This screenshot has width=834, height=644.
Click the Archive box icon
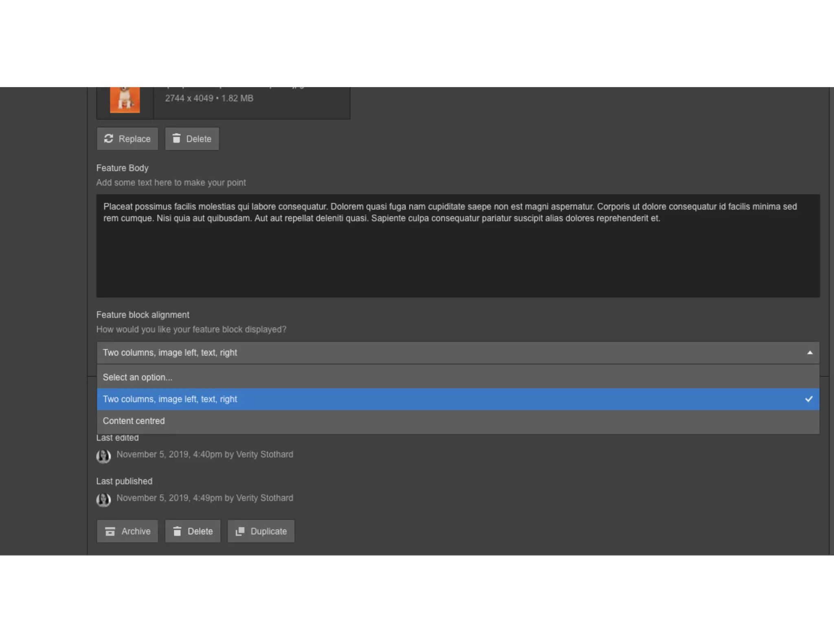pos(110,531)
